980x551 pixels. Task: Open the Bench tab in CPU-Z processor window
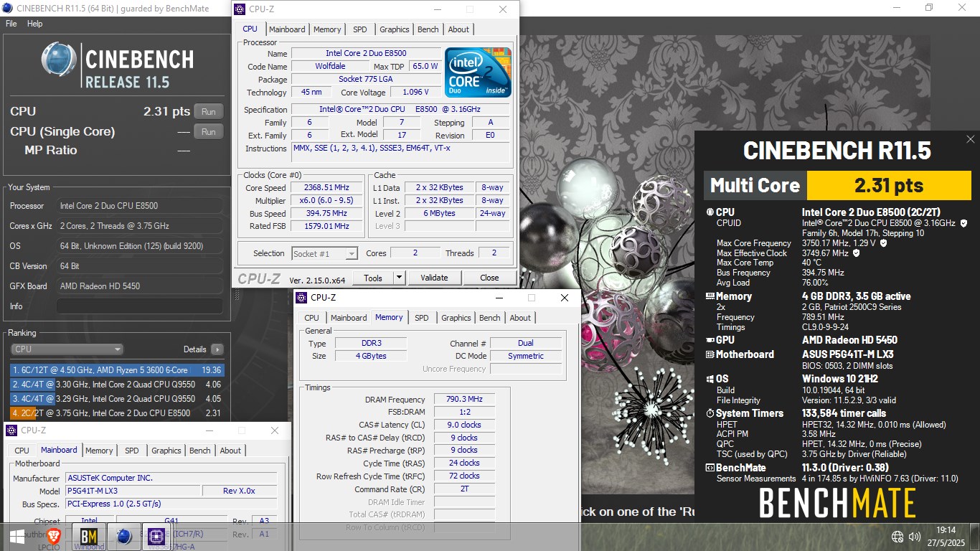[428, 29]
